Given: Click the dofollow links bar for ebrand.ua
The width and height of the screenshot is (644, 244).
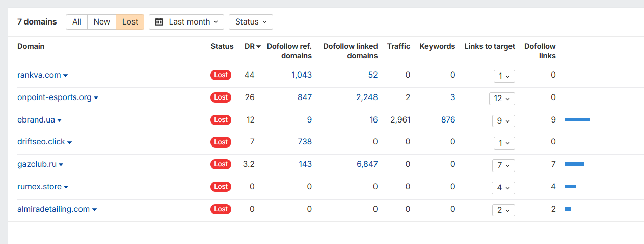Looking at the screenshot, I should (x=577, y=120).
